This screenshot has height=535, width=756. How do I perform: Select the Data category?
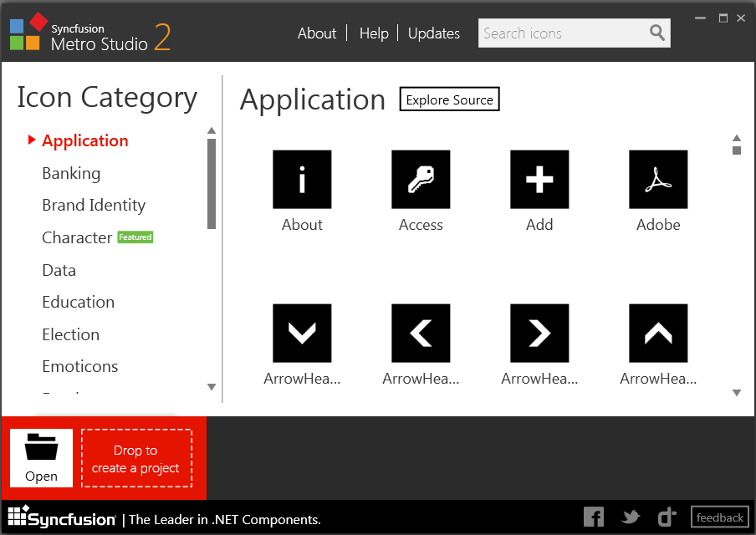59,270
